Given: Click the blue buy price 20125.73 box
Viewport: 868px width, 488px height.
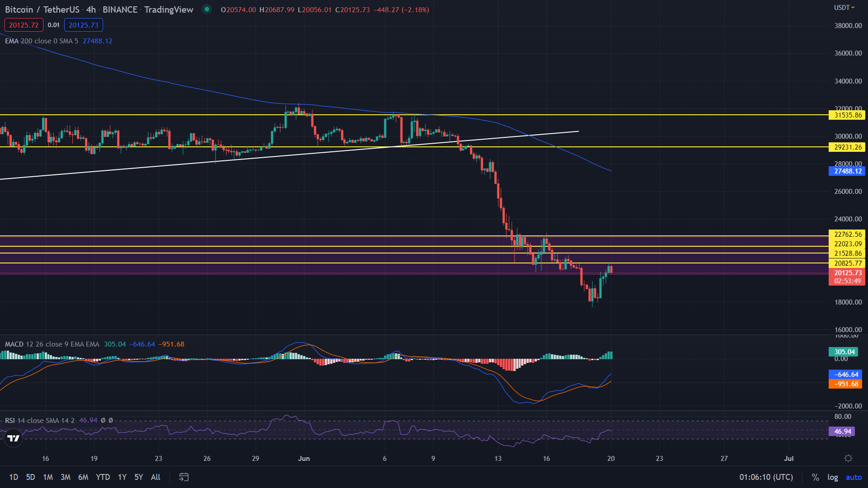Looking at the screenshot, I should click(83, 25).
